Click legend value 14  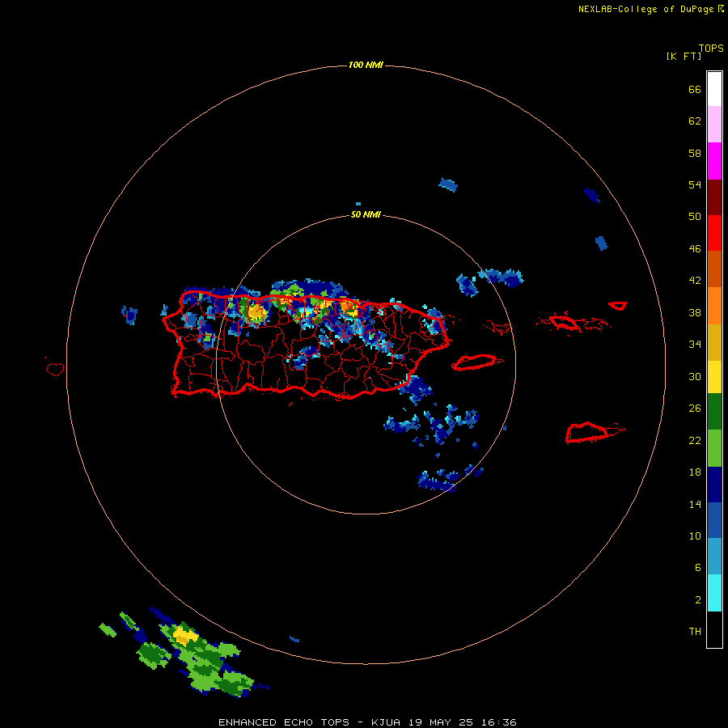[695, 504]
